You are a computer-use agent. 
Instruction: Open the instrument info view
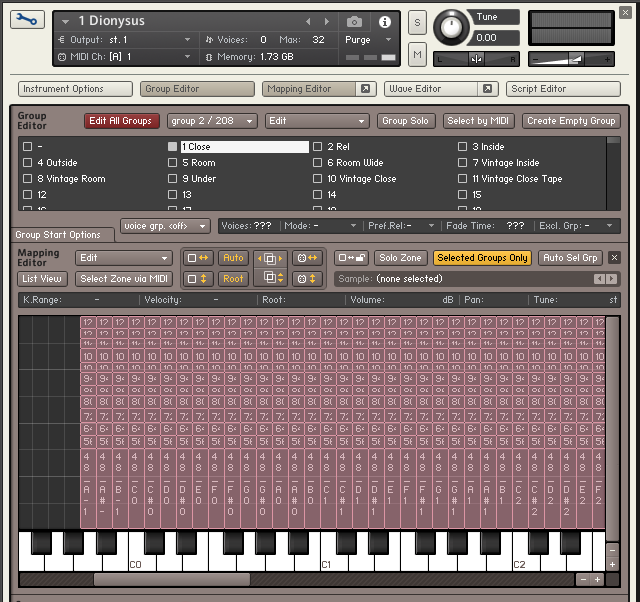point(384,22)
